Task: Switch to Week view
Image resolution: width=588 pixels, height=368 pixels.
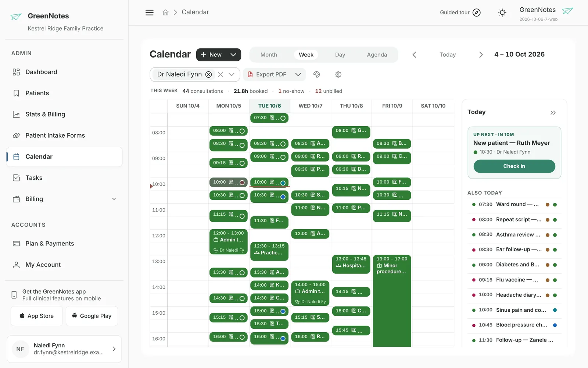Action: 306,55
